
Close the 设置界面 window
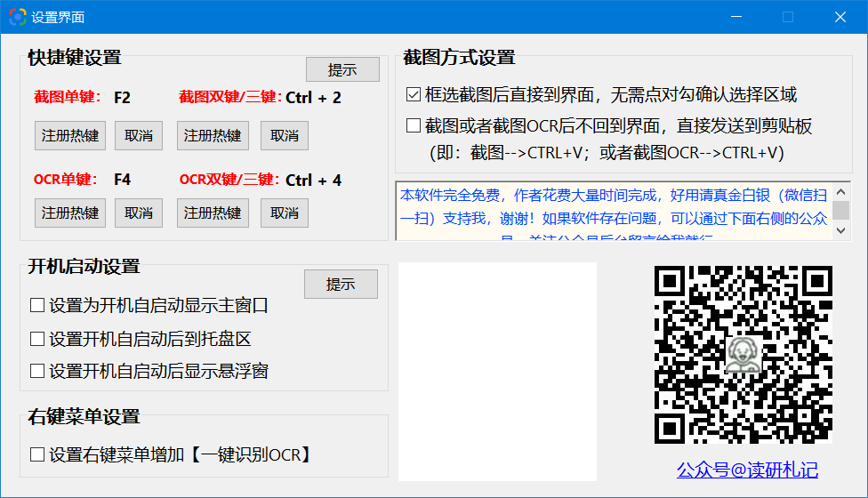[840, 17]
